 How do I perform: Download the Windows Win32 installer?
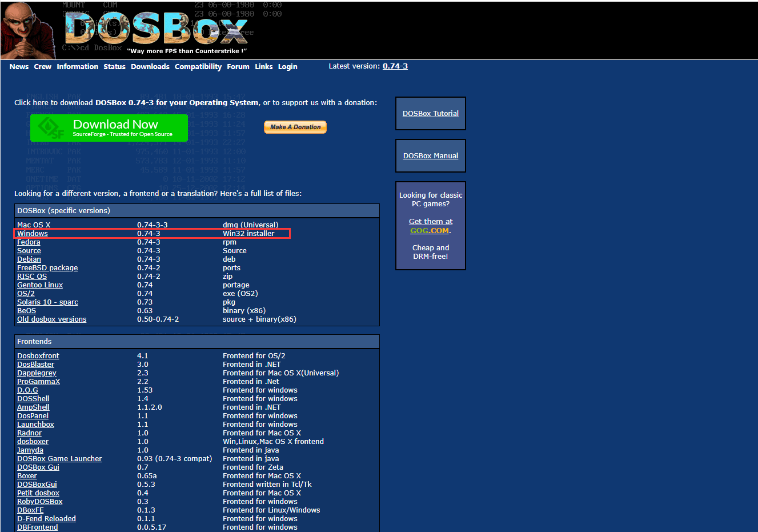(32, 233)
